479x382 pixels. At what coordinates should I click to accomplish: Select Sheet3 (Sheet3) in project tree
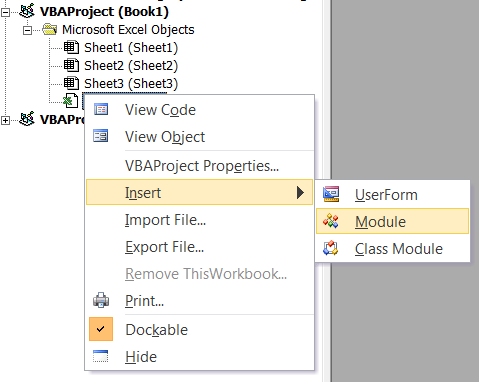coord(131,84)
